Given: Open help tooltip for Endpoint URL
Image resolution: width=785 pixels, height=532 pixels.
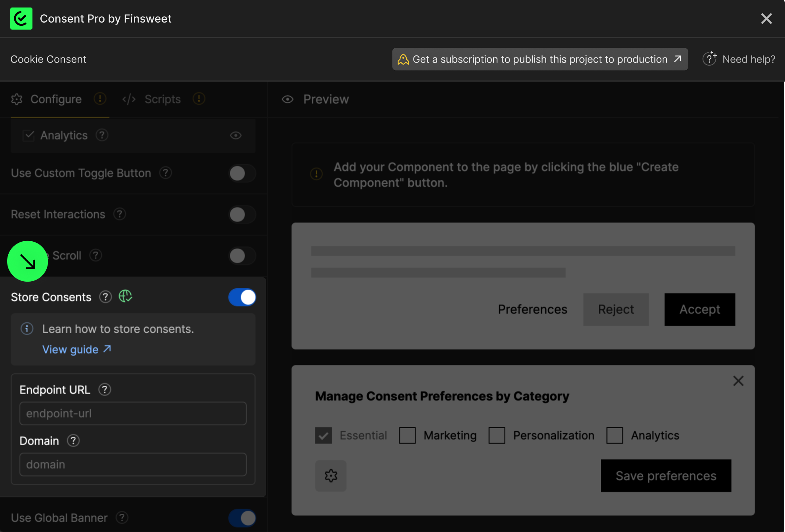Looking at the screenshot, I should (105, 390).
